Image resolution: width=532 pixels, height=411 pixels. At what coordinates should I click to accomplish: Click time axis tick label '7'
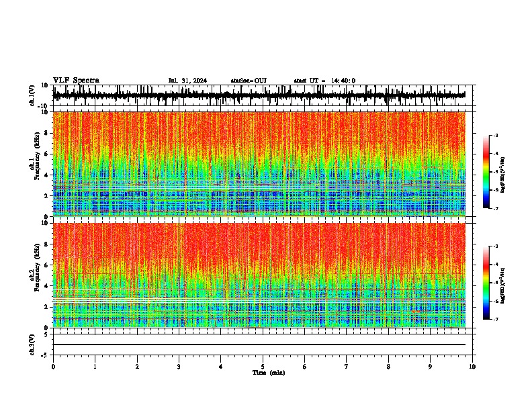tap(347, 367)
